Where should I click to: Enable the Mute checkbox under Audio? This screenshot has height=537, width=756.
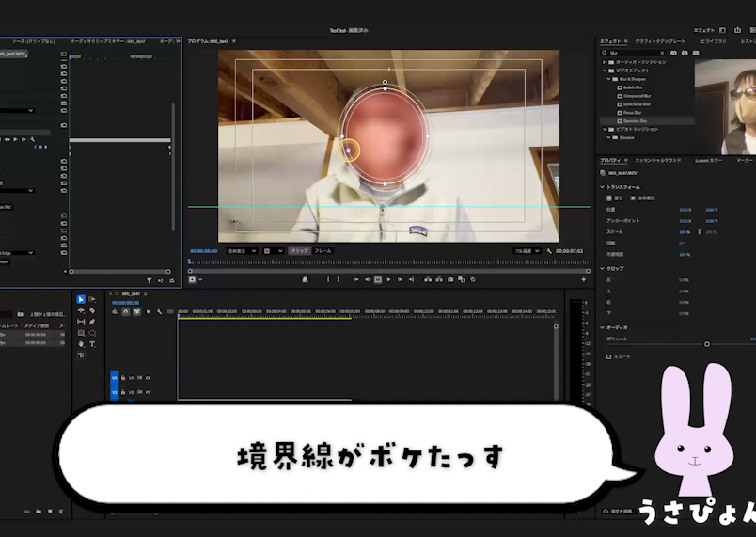point(608,357)
